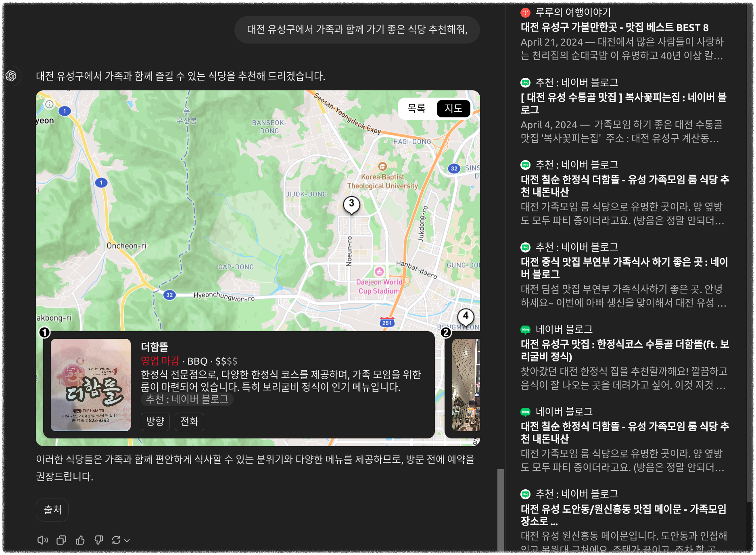Image resolution: width=756 pixels, height=555 pixels.
Task: Open the 더함뜰 restaurant thumbnail
Action: tap(91, 385)
